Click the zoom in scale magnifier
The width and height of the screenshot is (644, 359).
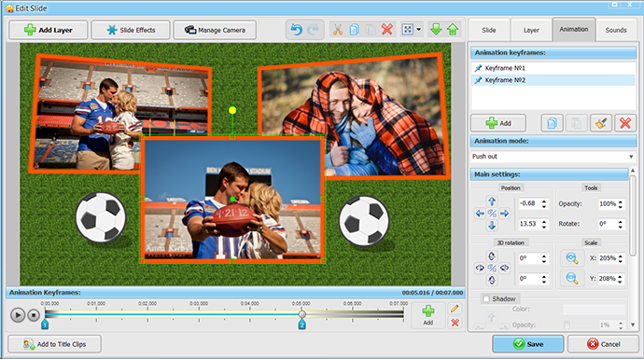[x=572, y=258]
